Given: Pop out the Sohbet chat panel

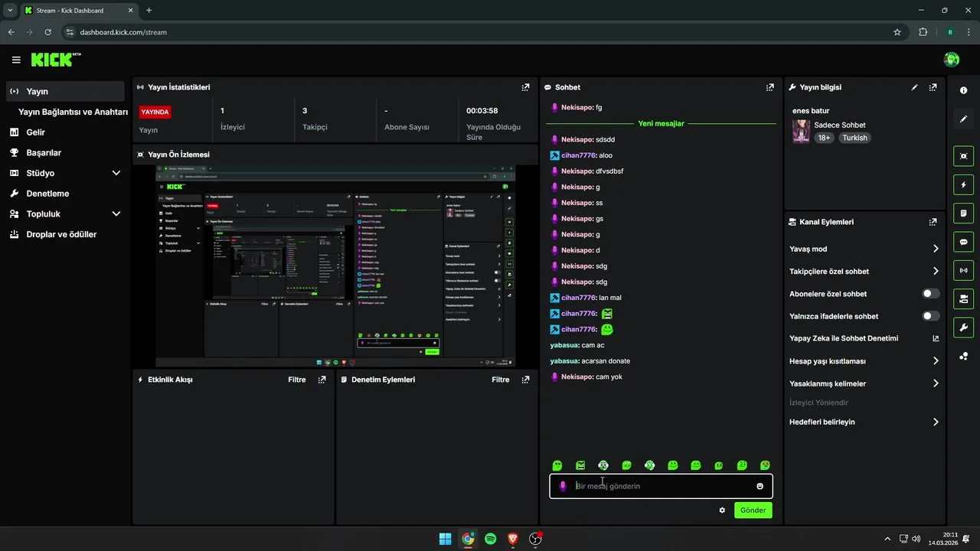Looking at the screenshot, I should pyautogui.click(x=770, y=87).
